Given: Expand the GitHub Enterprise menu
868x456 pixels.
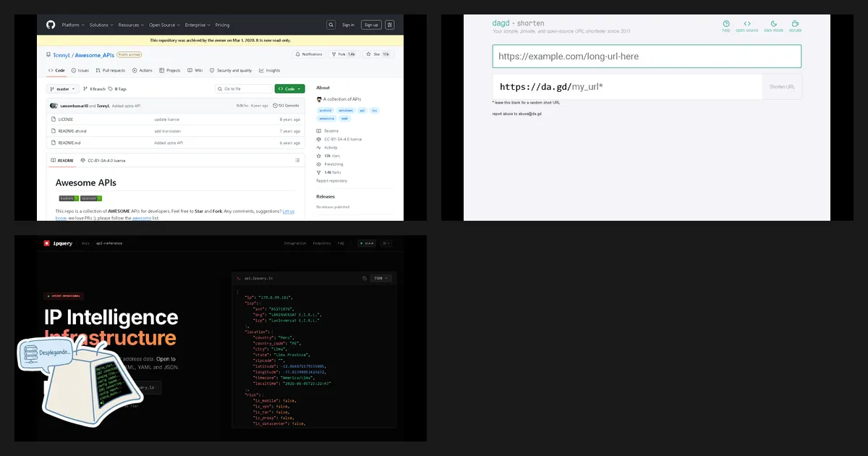Looking at the screenshot, I should click(x=197, y=25).
